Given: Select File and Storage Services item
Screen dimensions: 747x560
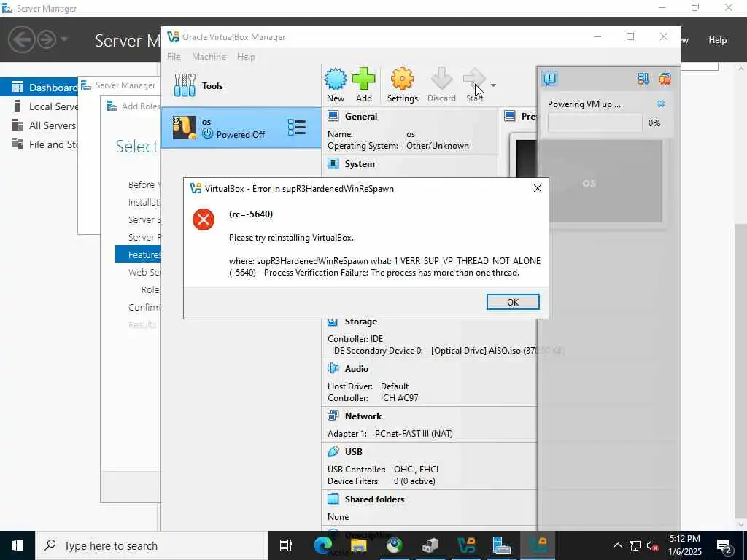Looking at the screenshot, I should click(x=44, y=144).
